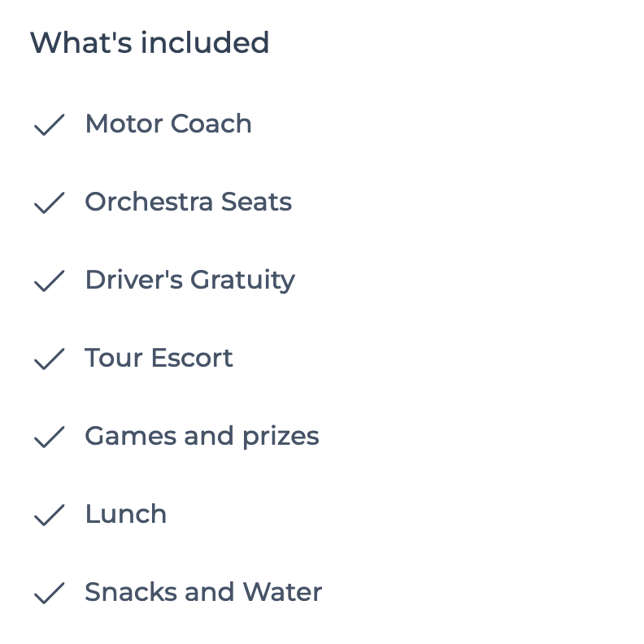
Task: Click the Snacks and Water text
Action: tap(203, 592)
